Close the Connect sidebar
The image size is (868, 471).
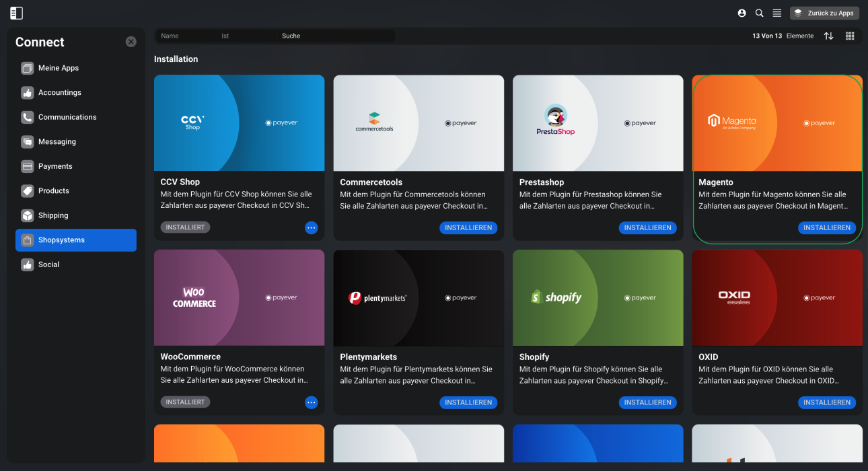click(131, 42)
